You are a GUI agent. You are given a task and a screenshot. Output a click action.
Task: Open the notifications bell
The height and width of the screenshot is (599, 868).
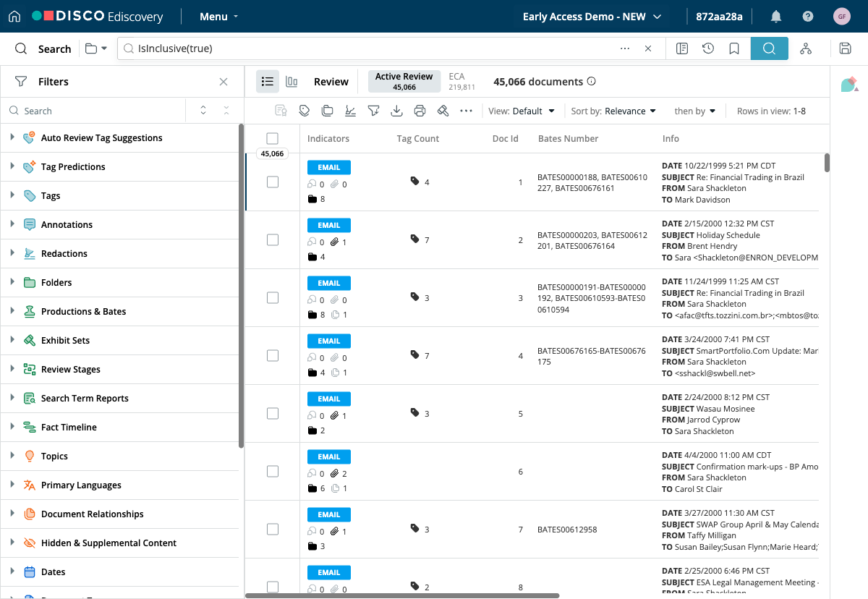776,17
